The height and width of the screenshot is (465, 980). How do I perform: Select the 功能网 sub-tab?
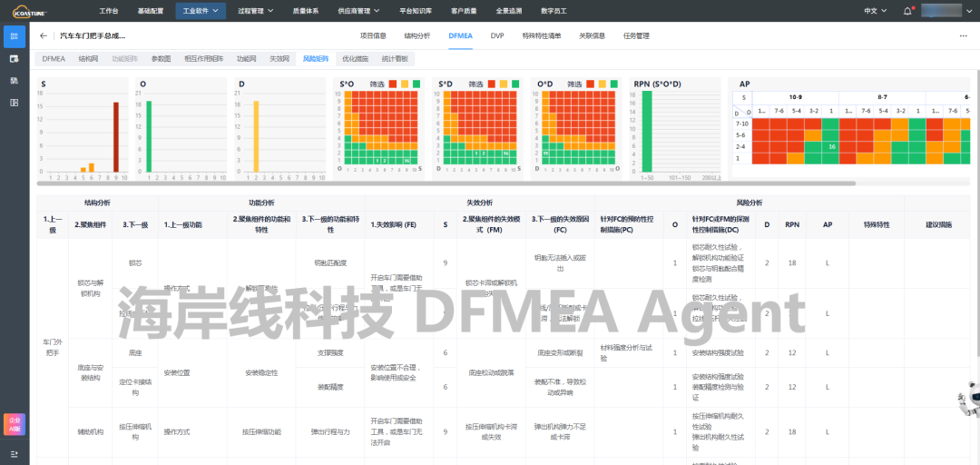click(246, 59)
